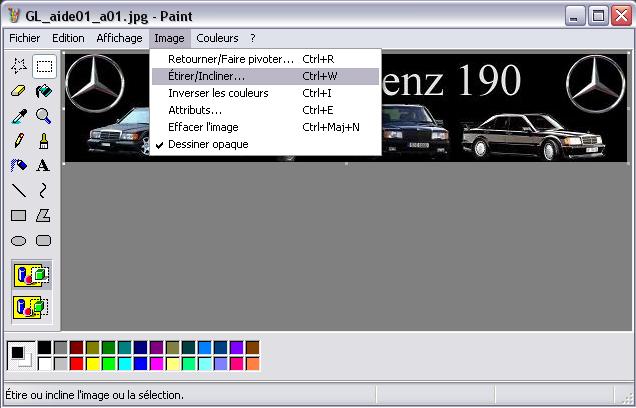
Task: Pick the white palette swatch
Action: tap(45, 364)
